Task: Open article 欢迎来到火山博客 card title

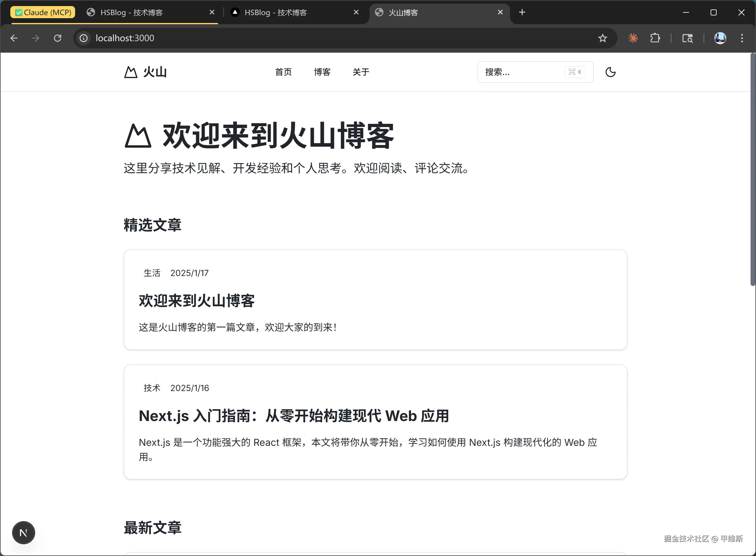Action: pyautogui.click(x=197, y=301)
